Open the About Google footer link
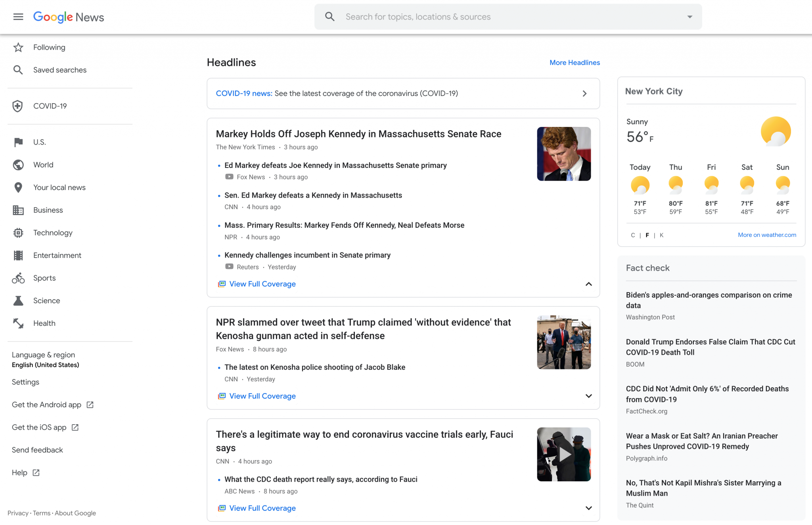The image size is (812, 525). click(x=75, y=513)
